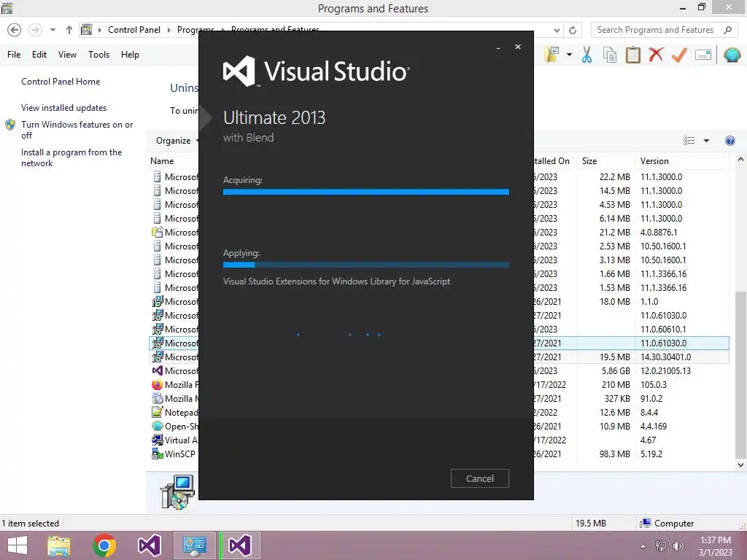Image resolution: width=747 pixels, height=560 pixels.
Task: Open Turn Windows features on or off
Action: click(x=77, y=130)
